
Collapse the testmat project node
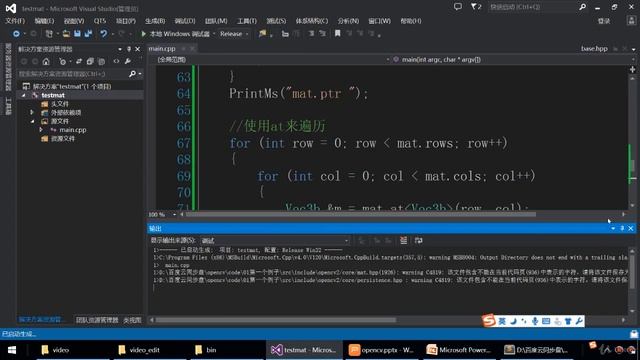pos(24,95)
